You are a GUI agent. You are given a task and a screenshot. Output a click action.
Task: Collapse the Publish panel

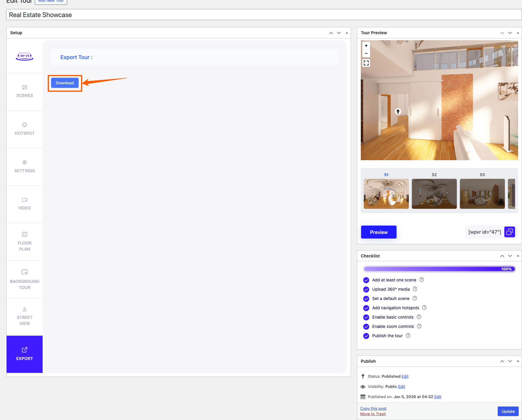pos(517,361)
